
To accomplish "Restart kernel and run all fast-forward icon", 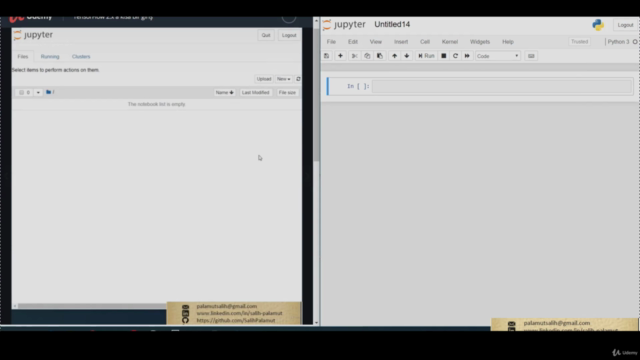I will (x=467, y=56).
